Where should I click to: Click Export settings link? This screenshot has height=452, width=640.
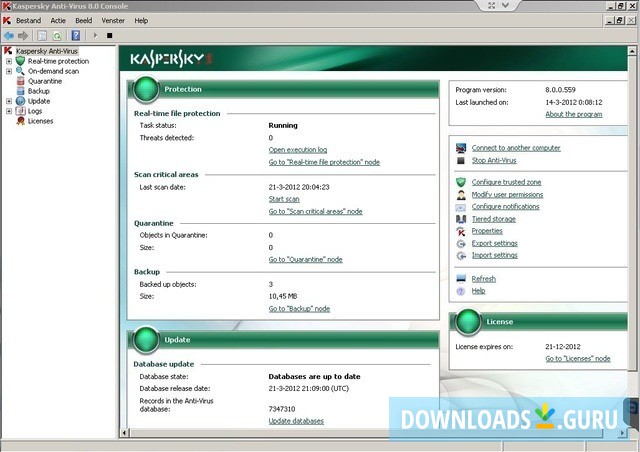point(494,243)
